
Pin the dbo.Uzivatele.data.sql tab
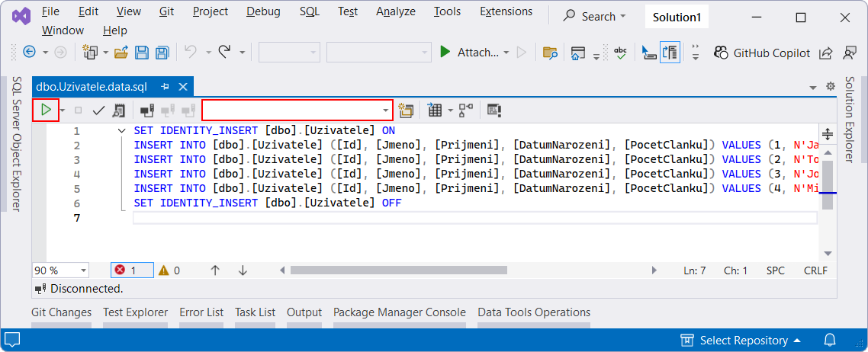pyautogui.click(x=165, y=87)
